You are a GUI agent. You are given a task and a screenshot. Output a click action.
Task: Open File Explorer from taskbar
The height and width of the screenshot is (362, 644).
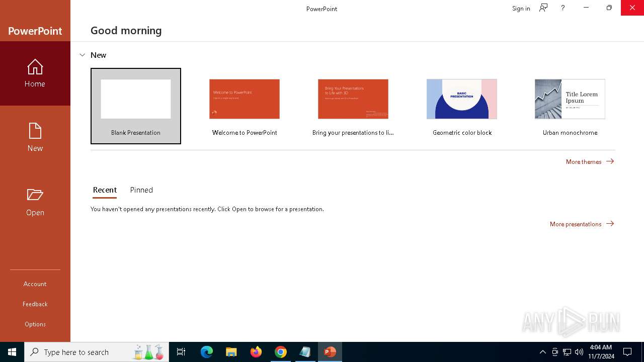pos(231,352)
